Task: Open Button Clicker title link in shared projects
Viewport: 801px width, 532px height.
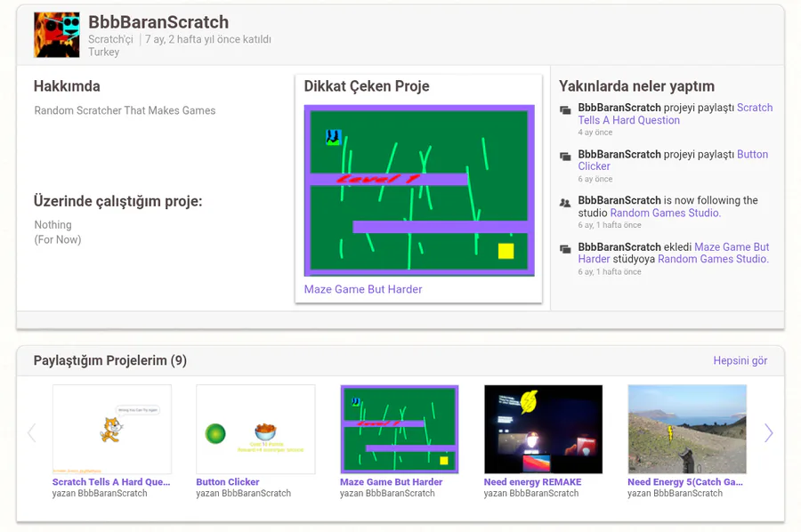Action: [228, 481]
